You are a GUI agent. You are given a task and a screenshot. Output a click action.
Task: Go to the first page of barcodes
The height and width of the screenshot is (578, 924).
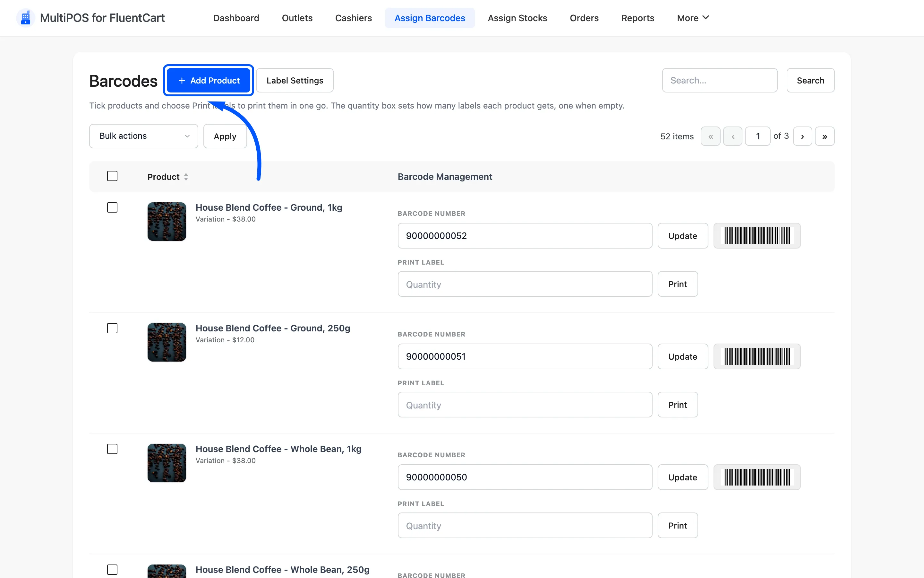(711, 136)
